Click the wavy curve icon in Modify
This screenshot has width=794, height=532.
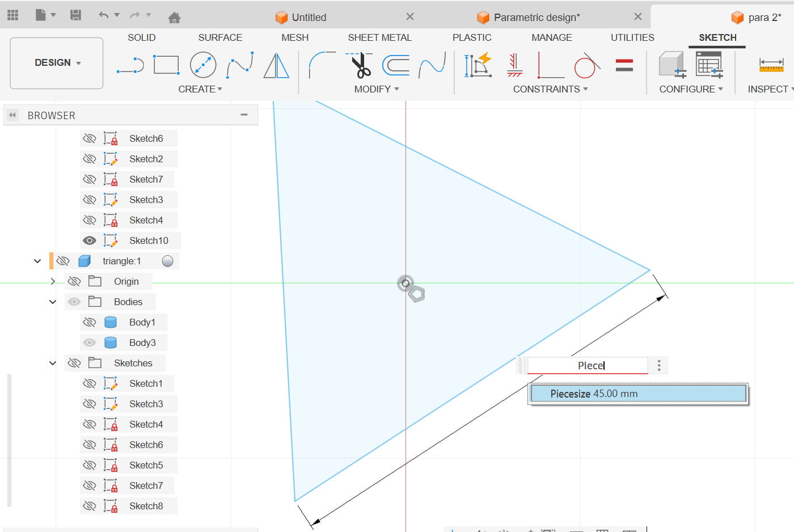432,65
